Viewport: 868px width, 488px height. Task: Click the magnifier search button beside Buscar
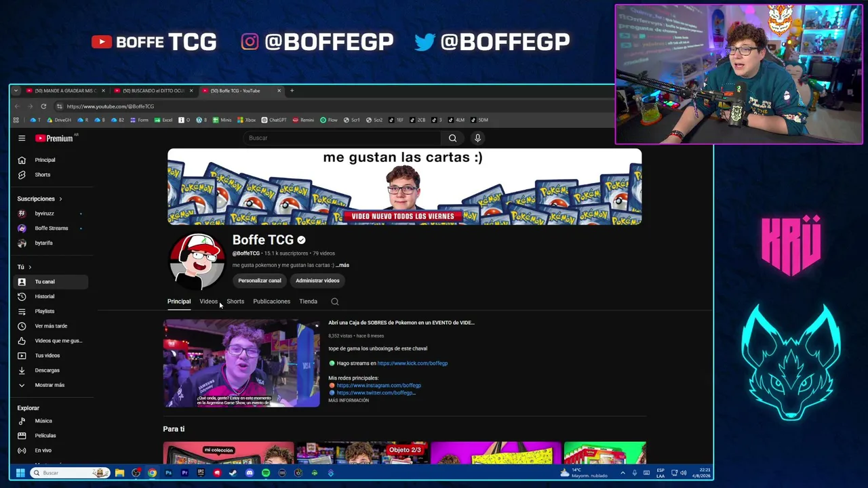[452, 138]
